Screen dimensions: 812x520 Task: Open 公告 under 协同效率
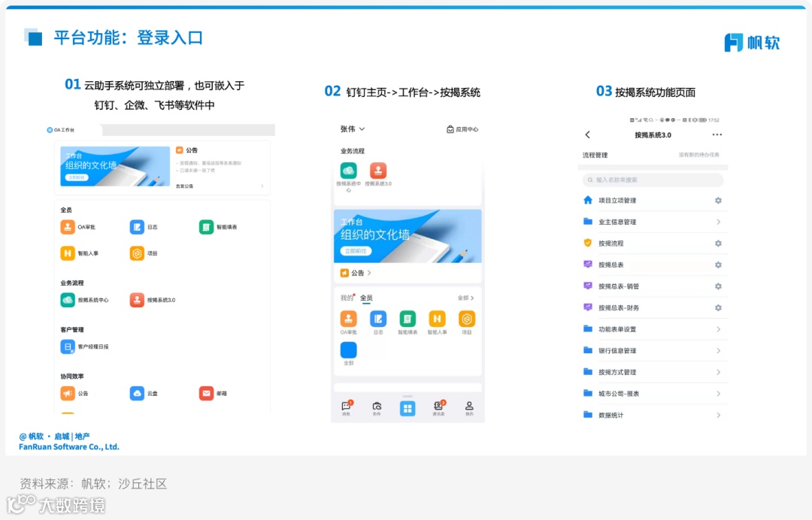coord(74,394)
